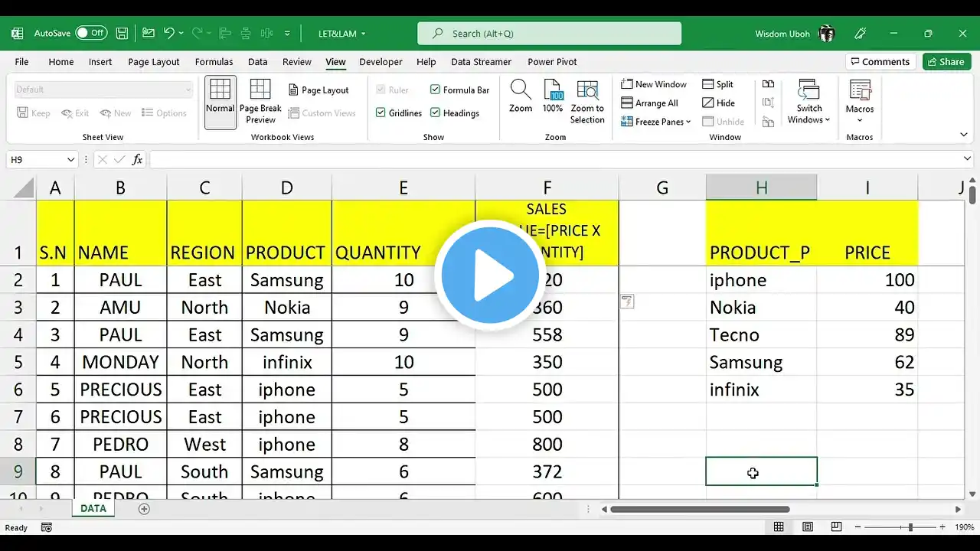Viewport: 980px width, 551px height.
Task: Uncheck the Gridlines checkbox
Action: click(381, 113)
